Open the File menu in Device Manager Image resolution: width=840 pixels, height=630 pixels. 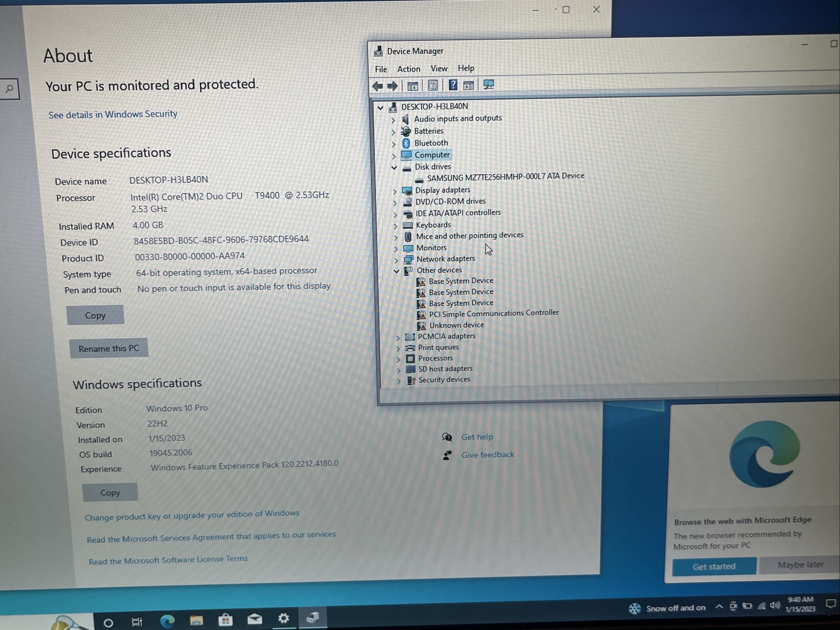pyautogui.click(x=381, y=69)
